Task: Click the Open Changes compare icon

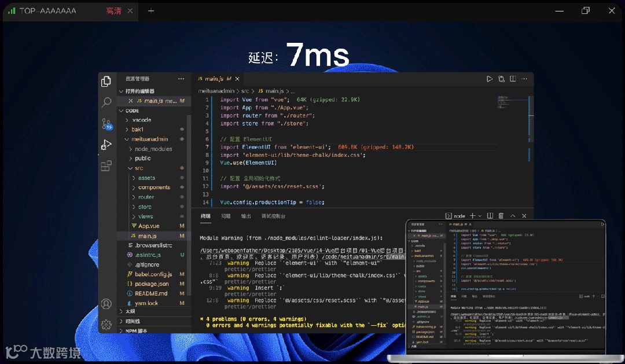Action: (x=501, y=79)
